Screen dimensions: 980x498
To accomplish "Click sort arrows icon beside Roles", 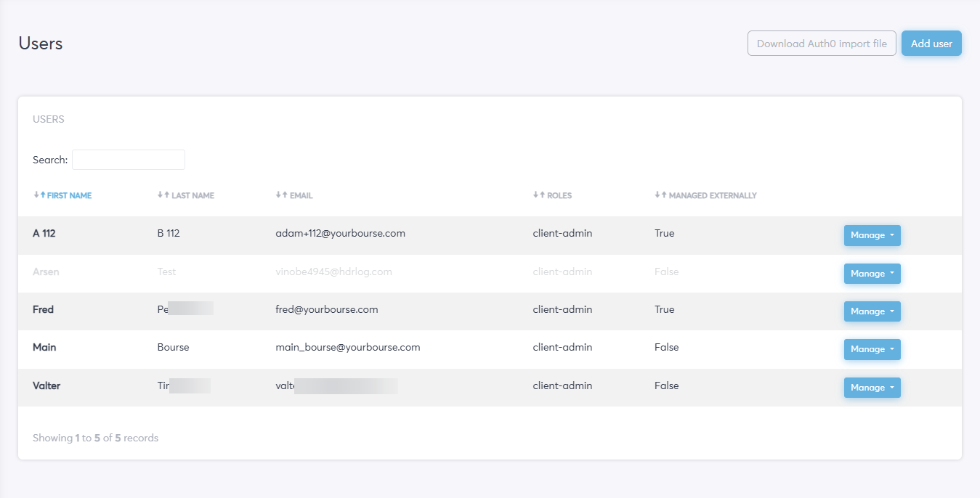I will tap(539, 195).
